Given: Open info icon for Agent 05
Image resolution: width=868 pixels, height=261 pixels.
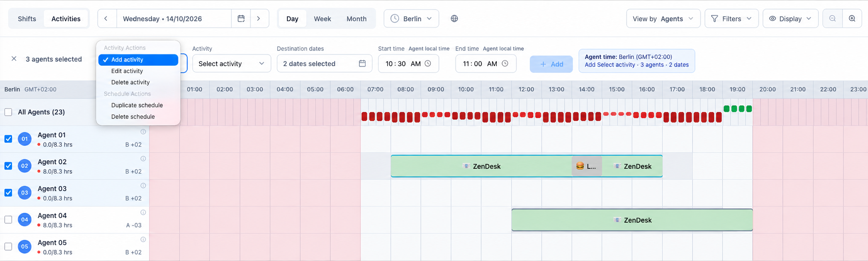Looking at the screenshot, I should (143, 239).
